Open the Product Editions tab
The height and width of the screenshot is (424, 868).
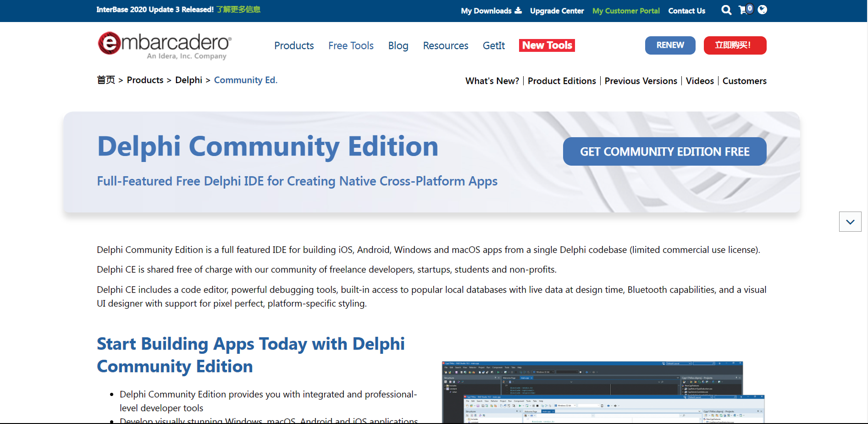coord(562,81)
